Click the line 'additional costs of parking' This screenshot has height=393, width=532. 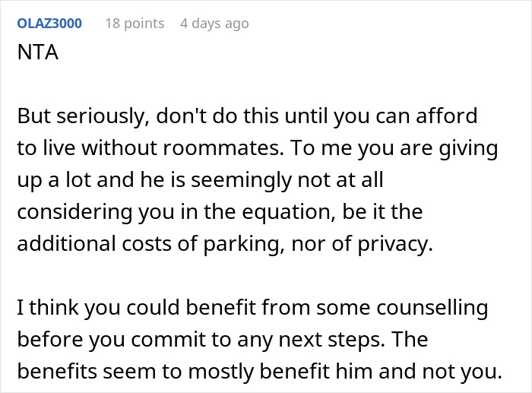225,244
